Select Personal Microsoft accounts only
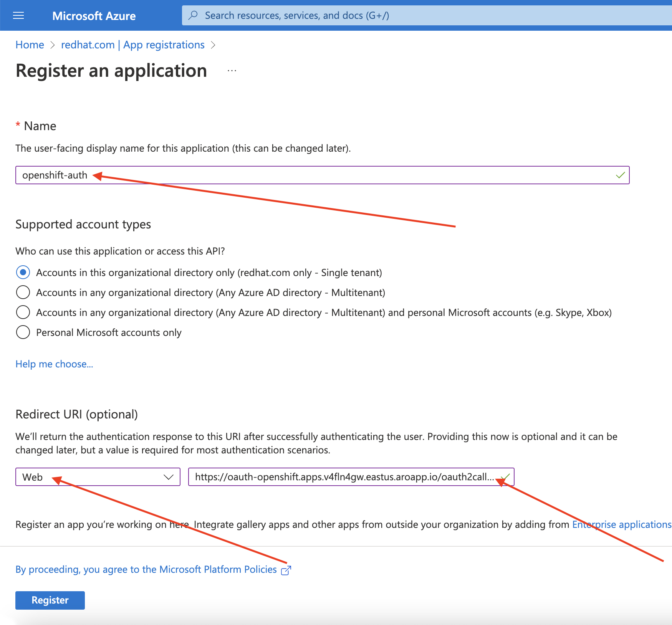Image resolution: width=672 pixels, height=625 pixels. (x=23, y=332)
